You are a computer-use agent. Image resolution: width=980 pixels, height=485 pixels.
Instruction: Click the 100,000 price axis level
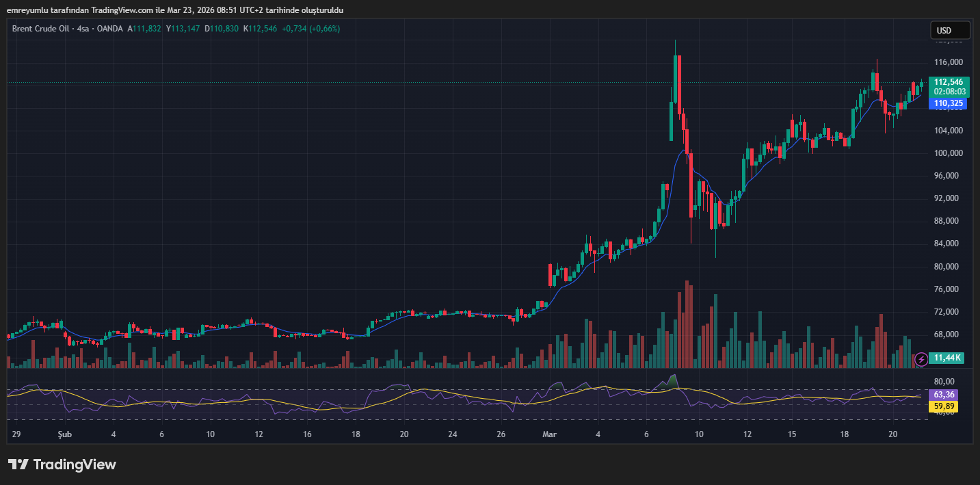(948, 153)
